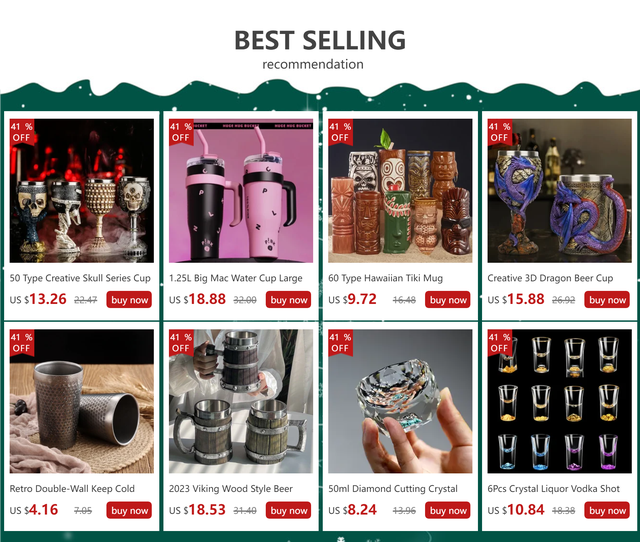Open '50 Type Creative Skull Series Cup' title
The height and width of the screenshot is (542, 640).
pos(80,278)
